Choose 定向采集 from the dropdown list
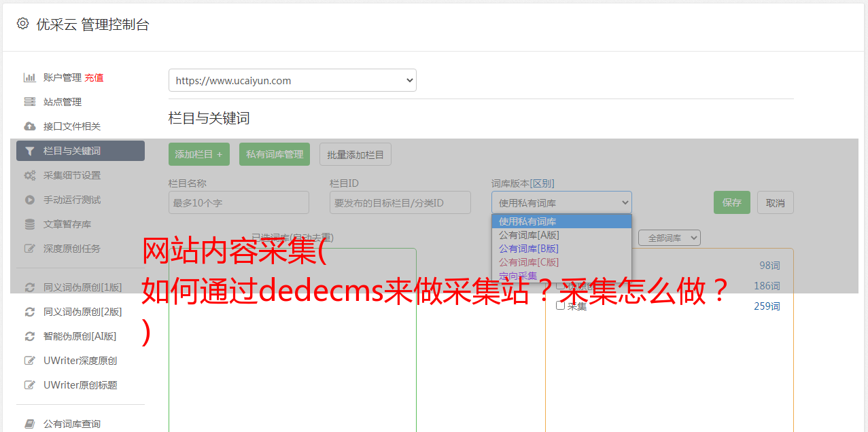Screen dimensions: 868x432 (561, 276)
